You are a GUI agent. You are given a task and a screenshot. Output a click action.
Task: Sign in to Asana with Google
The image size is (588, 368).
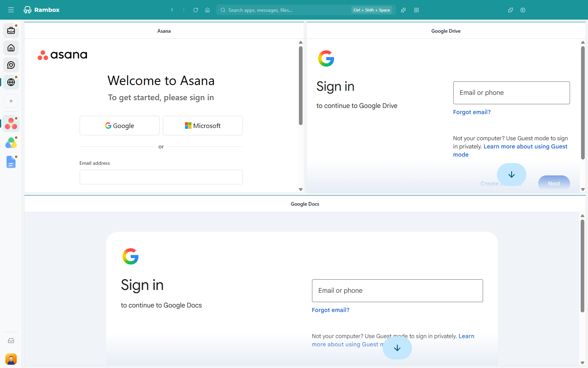coord(120,126)
